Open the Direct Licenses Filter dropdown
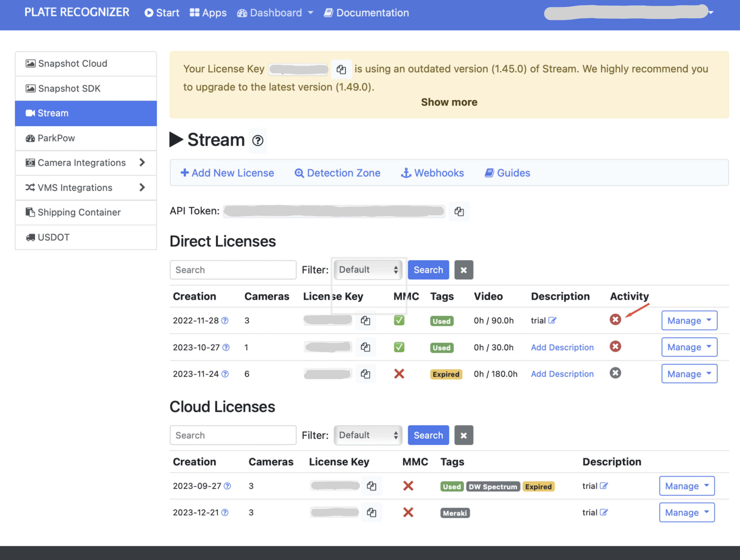 click(368, 270)
